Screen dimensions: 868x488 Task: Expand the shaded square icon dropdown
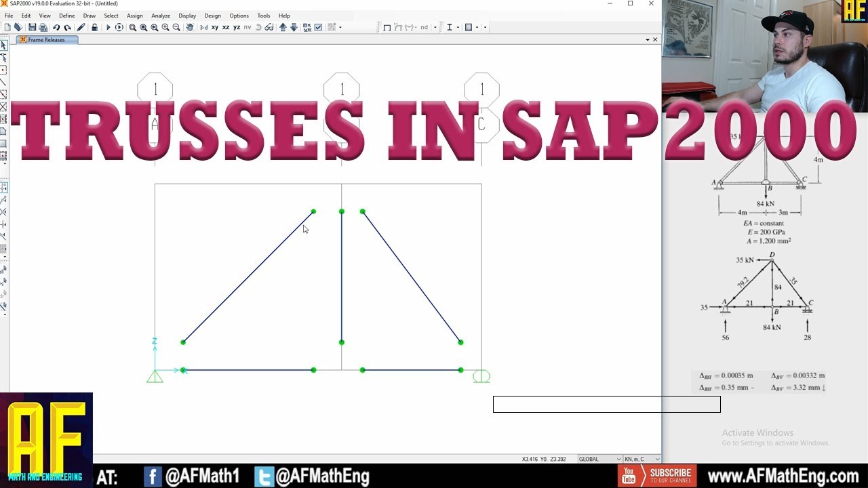pyautogui.click(x=477, y=27)
